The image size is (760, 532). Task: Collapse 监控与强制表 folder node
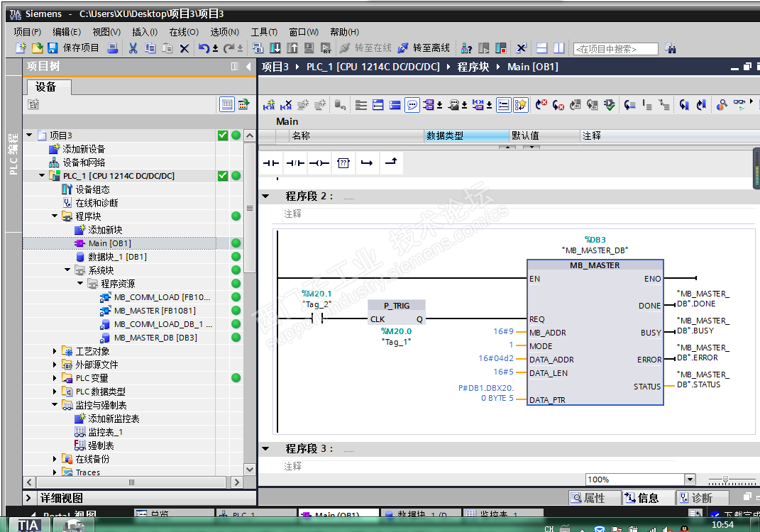(x=54, y=404)
